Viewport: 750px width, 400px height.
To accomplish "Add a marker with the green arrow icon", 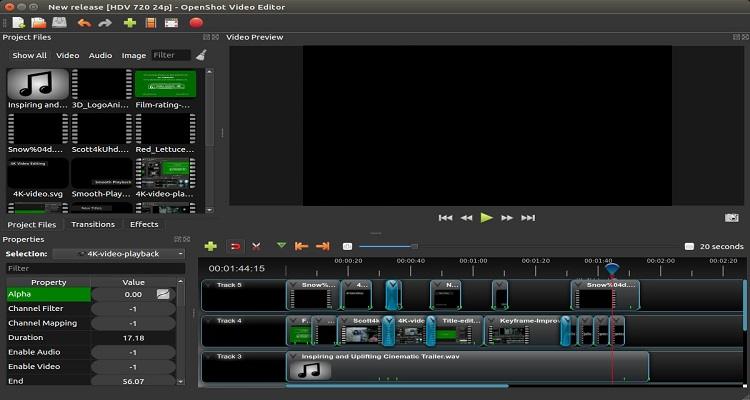I will tap(281, 245).
